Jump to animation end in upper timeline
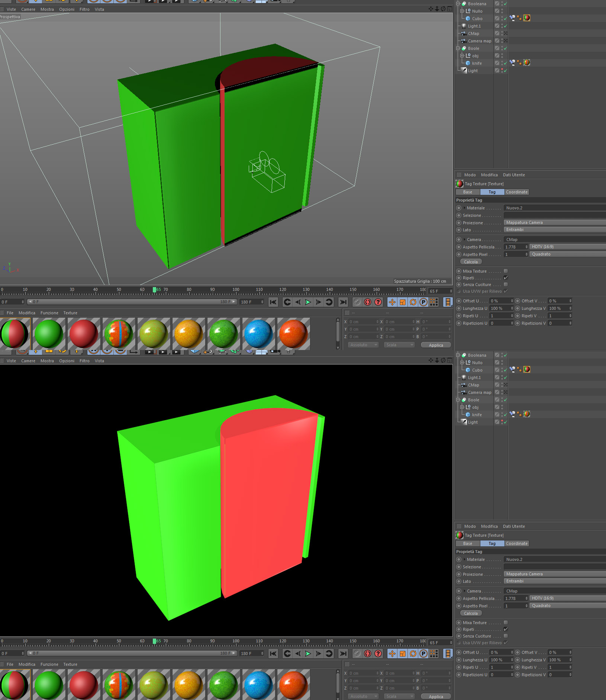Viewport: 606px width, 700px height. tap(343, 302)
